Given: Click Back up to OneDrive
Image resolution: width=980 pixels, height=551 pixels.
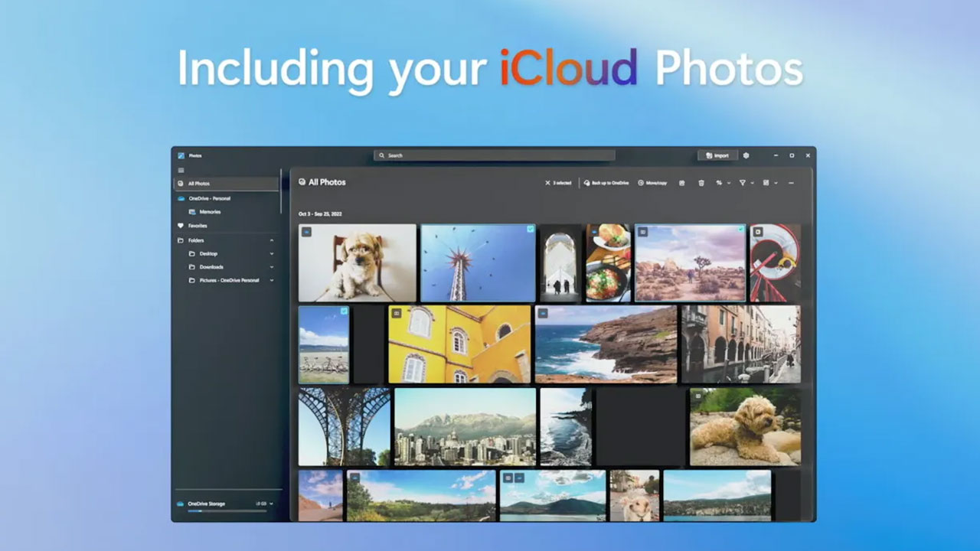Looking at the screenshot, I should point(605,183).
